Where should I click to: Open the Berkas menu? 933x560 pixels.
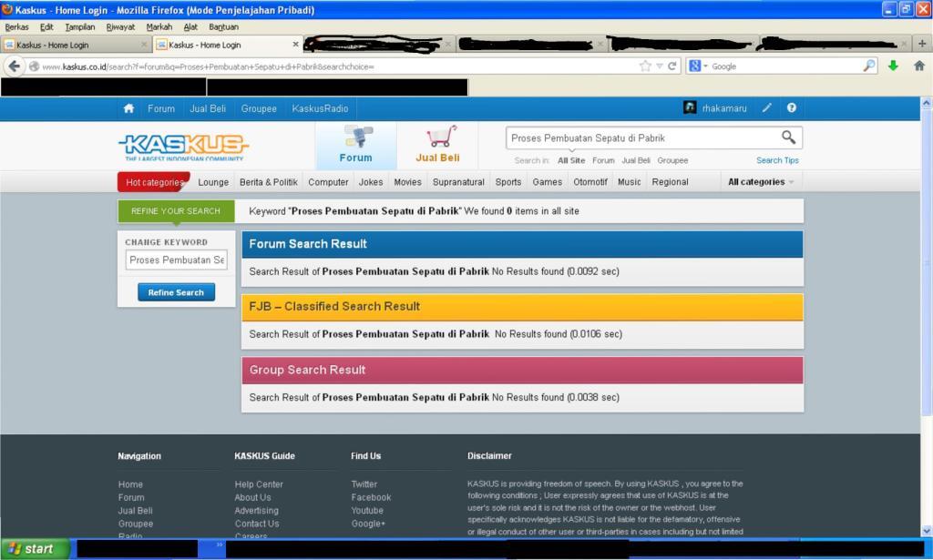click(x=16, y=26)
